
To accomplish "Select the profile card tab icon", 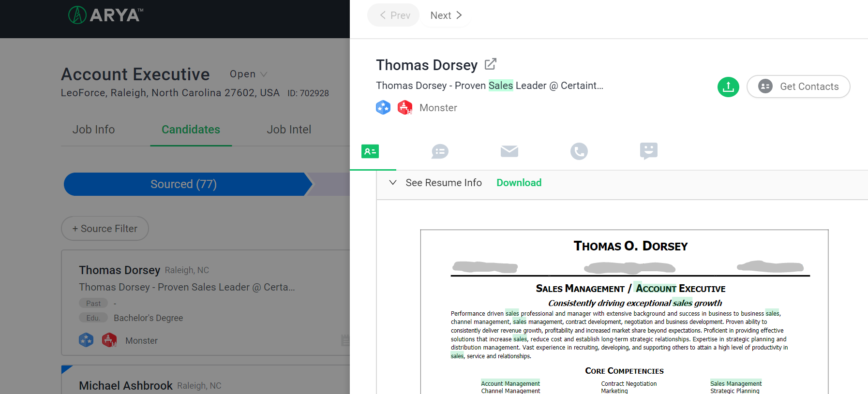I will point(370,152).
